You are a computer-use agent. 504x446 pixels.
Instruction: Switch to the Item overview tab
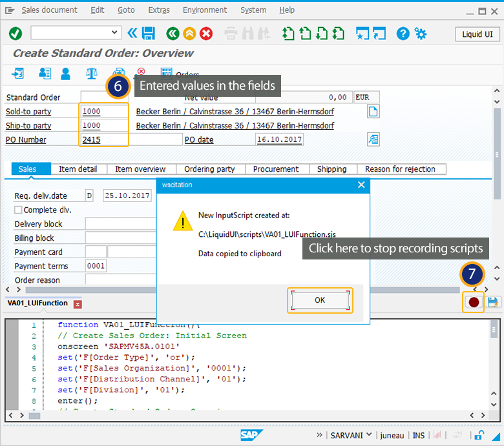click(140, 169)
